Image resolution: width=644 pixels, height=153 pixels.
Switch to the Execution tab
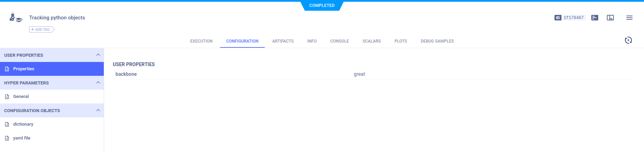(201, 41)
